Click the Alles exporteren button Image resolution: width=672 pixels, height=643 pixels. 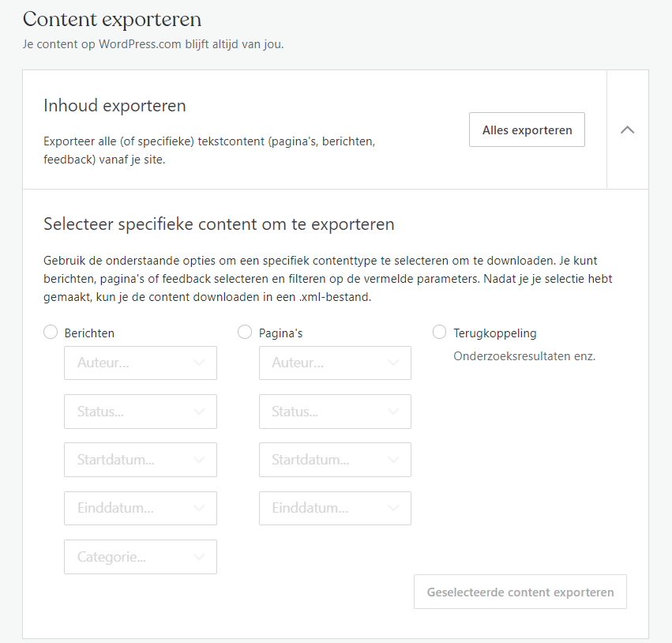coord(527,130)
